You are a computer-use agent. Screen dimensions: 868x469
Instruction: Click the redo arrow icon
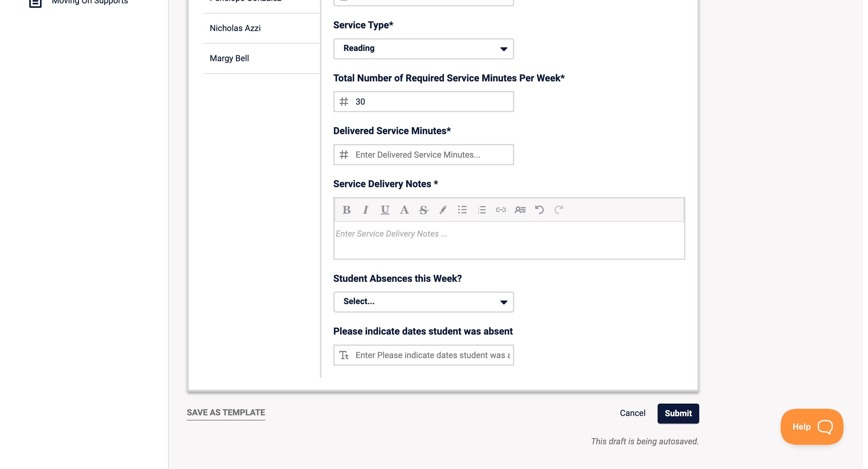pyautogui.click(x=559, y=210)
